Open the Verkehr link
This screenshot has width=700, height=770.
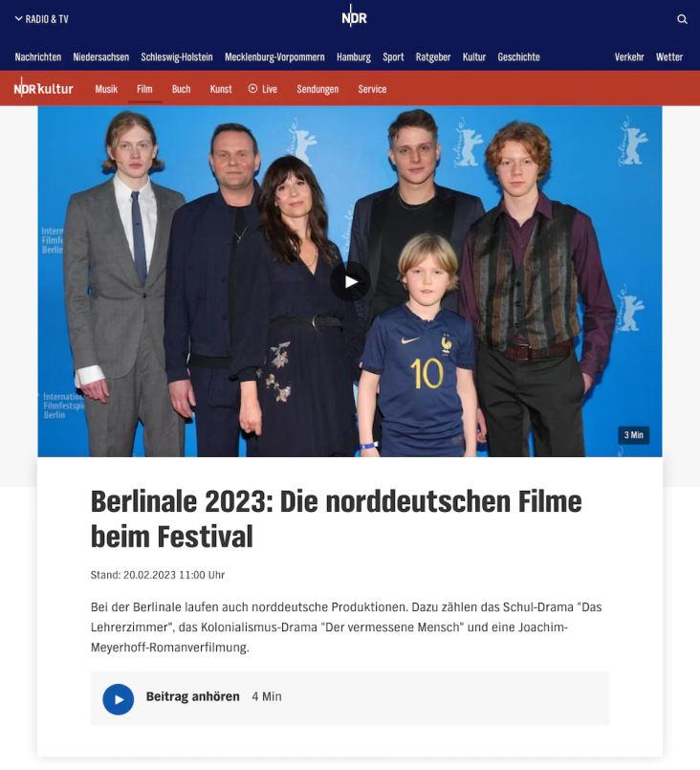tap(629, 57)
